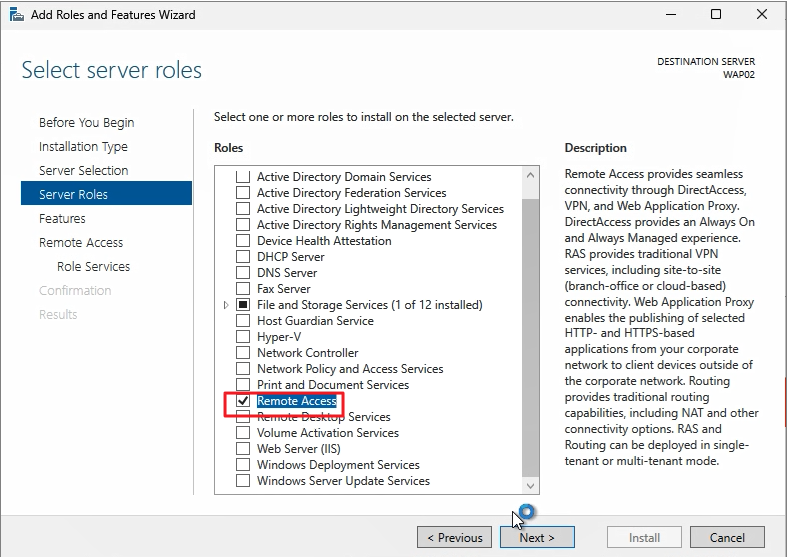Image resolution: width=787 pixels, height=557 pixels.
Task: Click File and Storage Services checkbox
Action: point(243,305)
